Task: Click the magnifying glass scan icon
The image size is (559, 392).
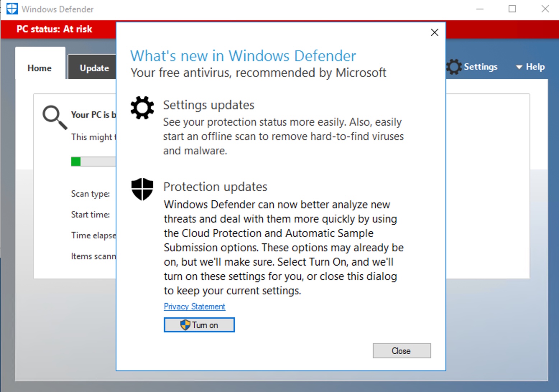Action: click(x=55, y=117)
